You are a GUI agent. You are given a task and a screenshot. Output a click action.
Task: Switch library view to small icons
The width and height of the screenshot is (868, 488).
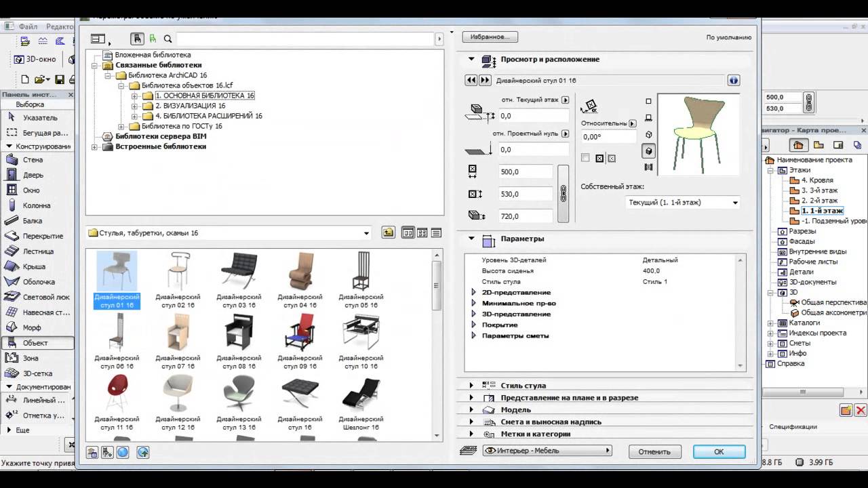(422, 232)
